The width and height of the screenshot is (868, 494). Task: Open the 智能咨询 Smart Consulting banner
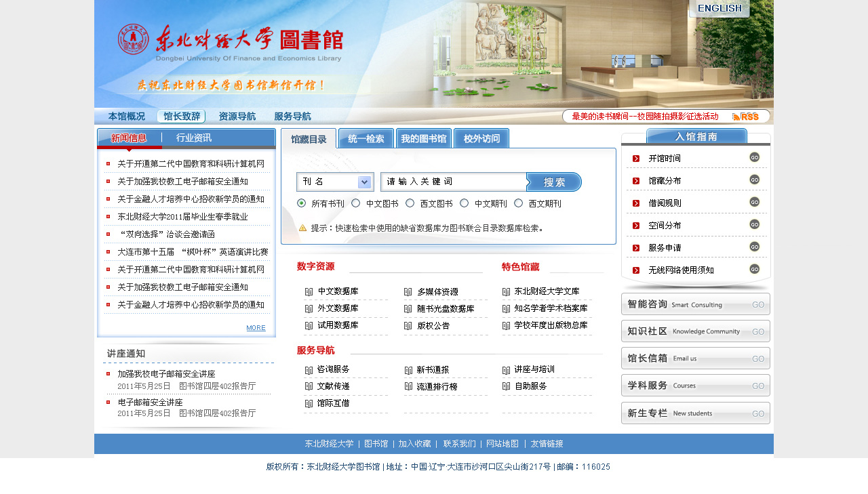point(696,304)
